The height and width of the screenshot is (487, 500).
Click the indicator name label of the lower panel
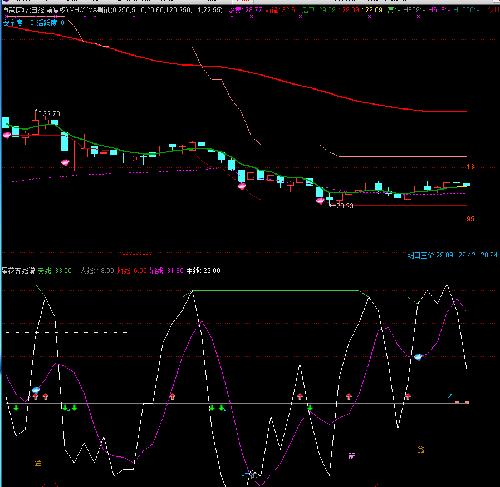[18, 270]
